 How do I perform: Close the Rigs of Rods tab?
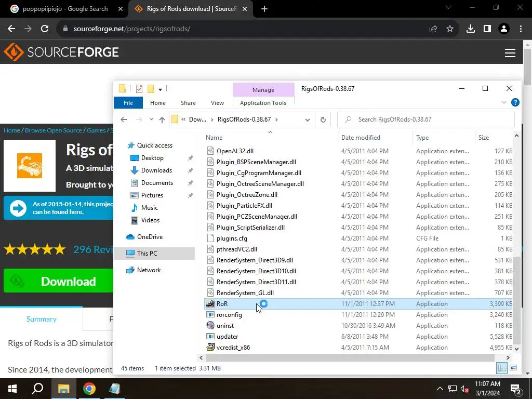(x=245, y=9)
